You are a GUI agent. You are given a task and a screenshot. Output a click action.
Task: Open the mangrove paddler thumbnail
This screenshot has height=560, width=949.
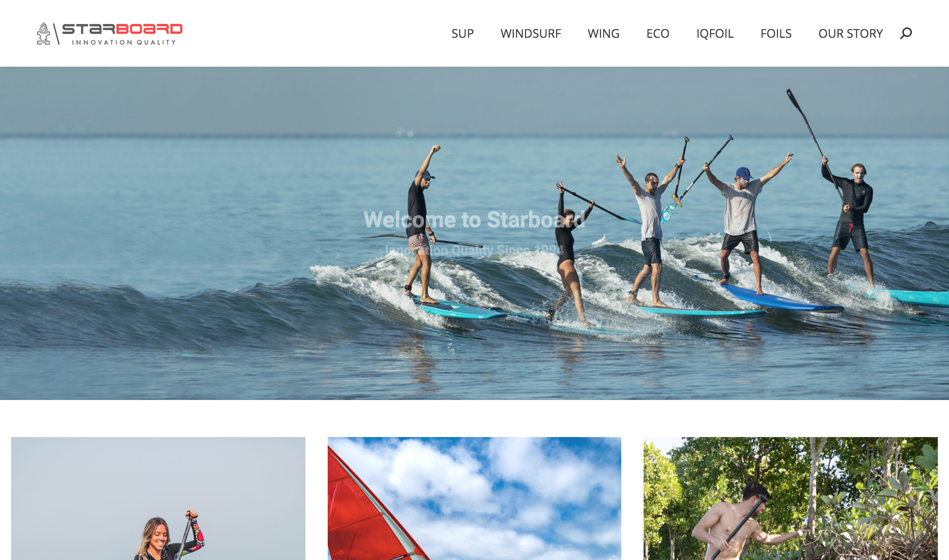click(x=790, y=499)
